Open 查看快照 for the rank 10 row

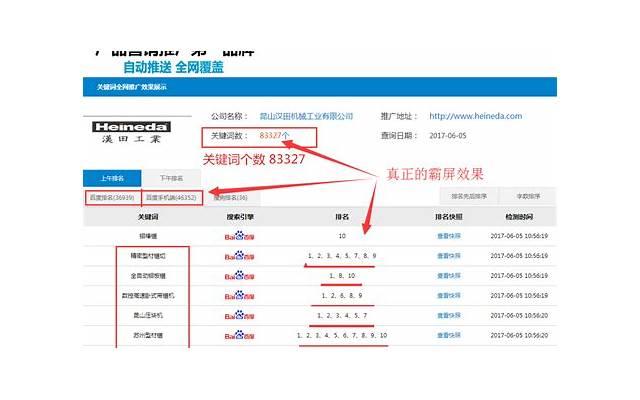click(449, 236)
